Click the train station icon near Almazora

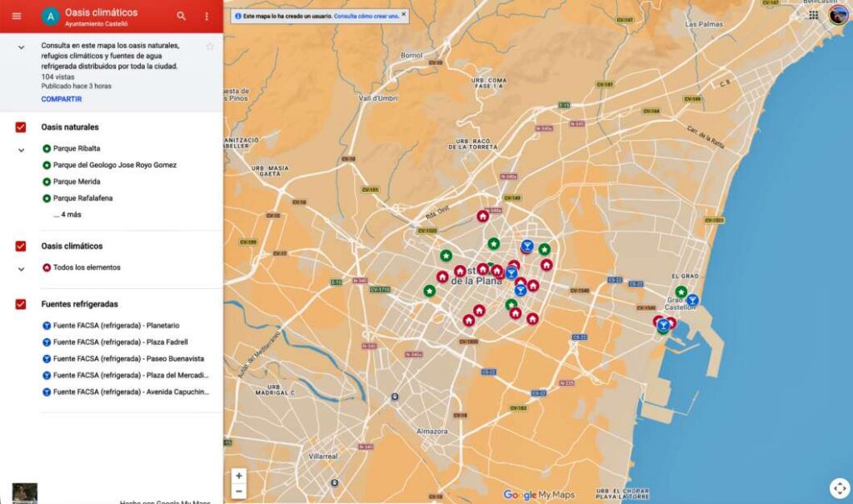click(395, 397)
